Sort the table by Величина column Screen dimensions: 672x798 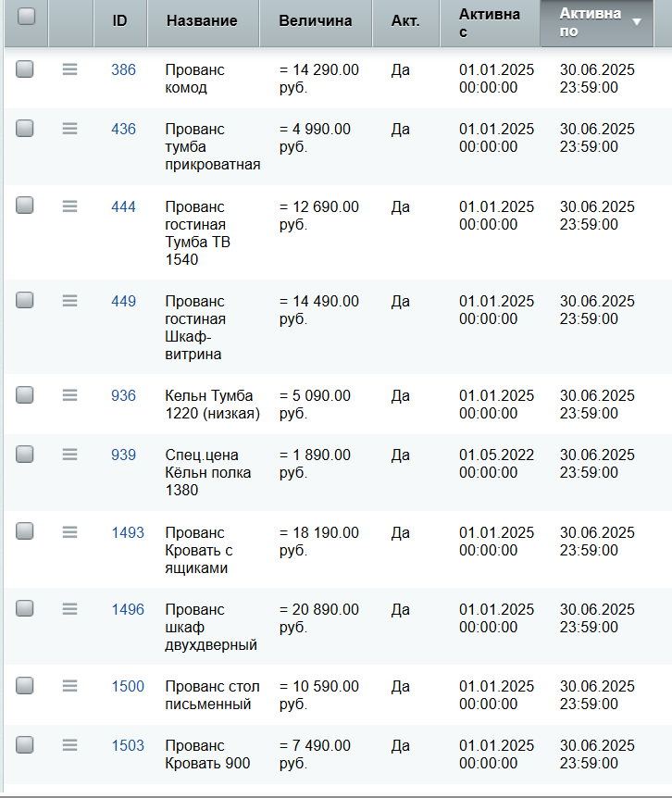[x=316, y=21]
